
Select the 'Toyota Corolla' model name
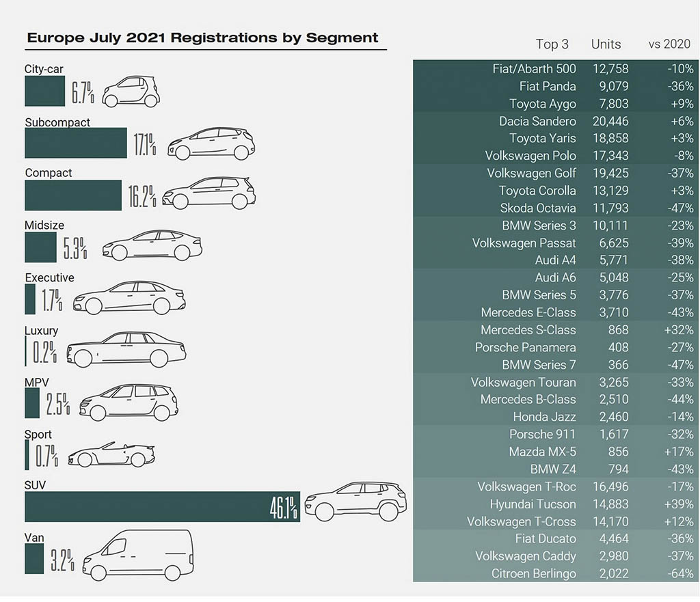click(x=537, y=191)
